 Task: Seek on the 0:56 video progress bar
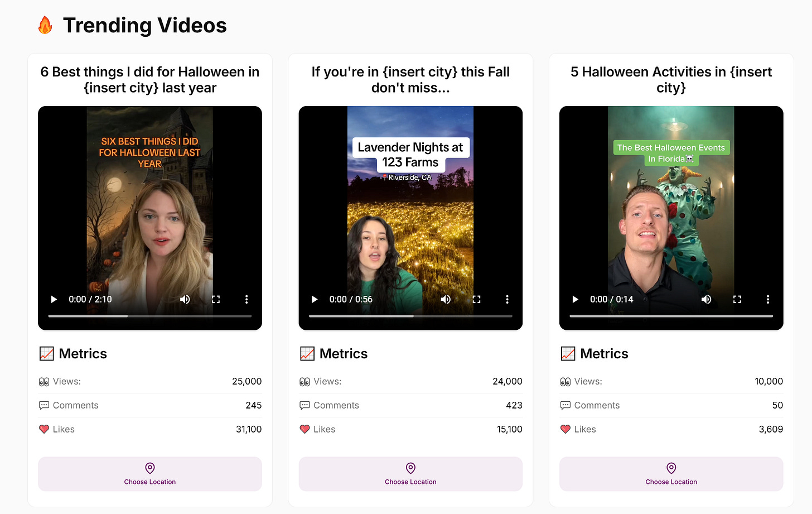(410, 316)
